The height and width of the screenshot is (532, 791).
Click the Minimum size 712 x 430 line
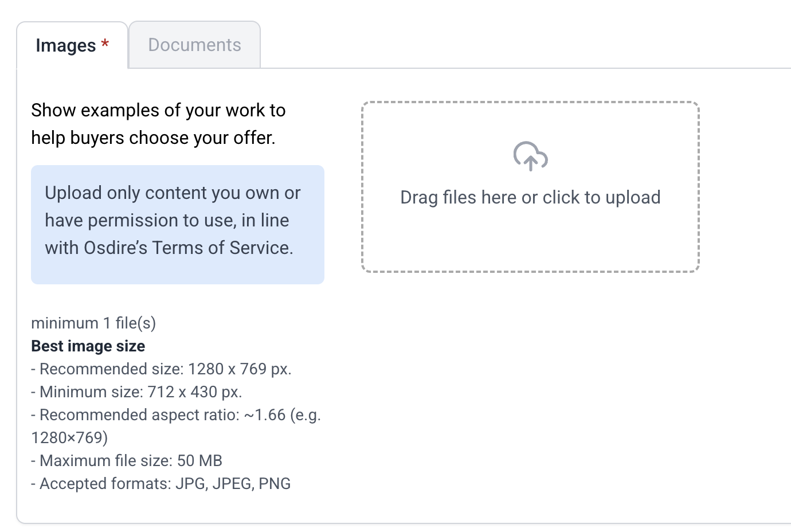[x=136, y=392]
